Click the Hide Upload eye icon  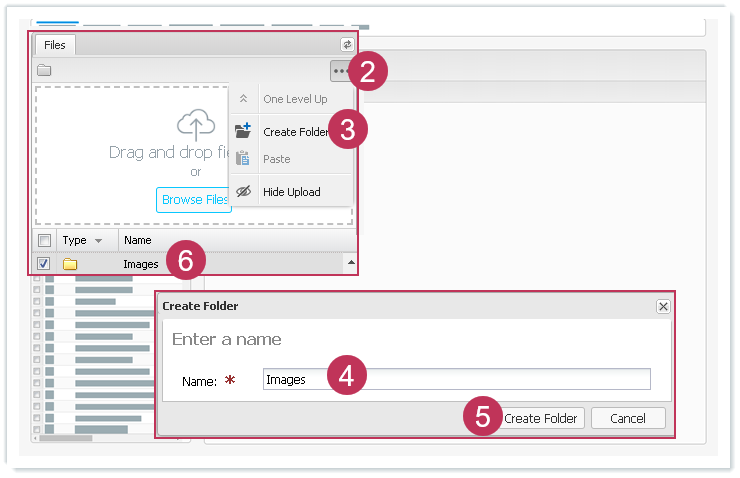[242, 192]
